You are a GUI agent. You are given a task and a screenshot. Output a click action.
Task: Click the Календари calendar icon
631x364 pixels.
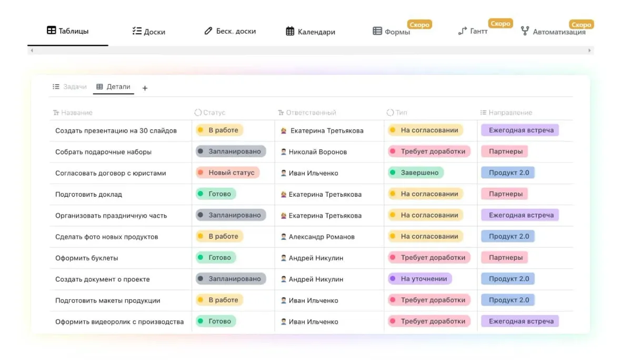(290, 31)
